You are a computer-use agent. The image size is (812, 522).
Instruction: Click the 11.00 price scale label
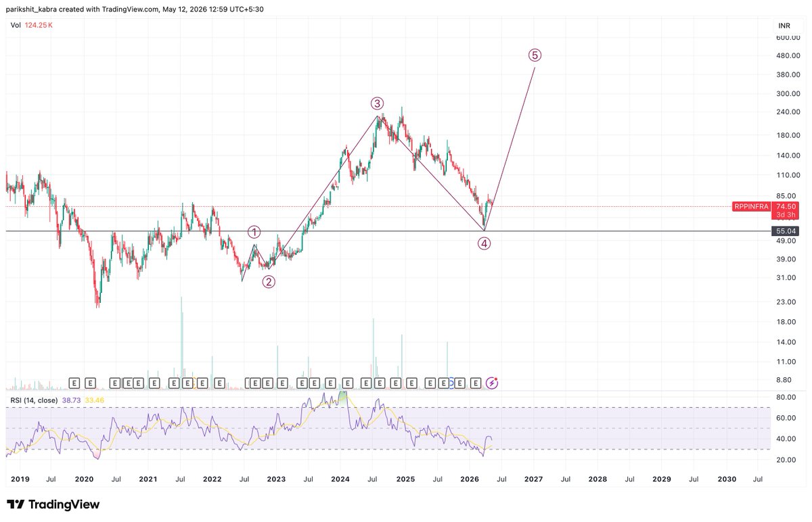coord(788,362)
